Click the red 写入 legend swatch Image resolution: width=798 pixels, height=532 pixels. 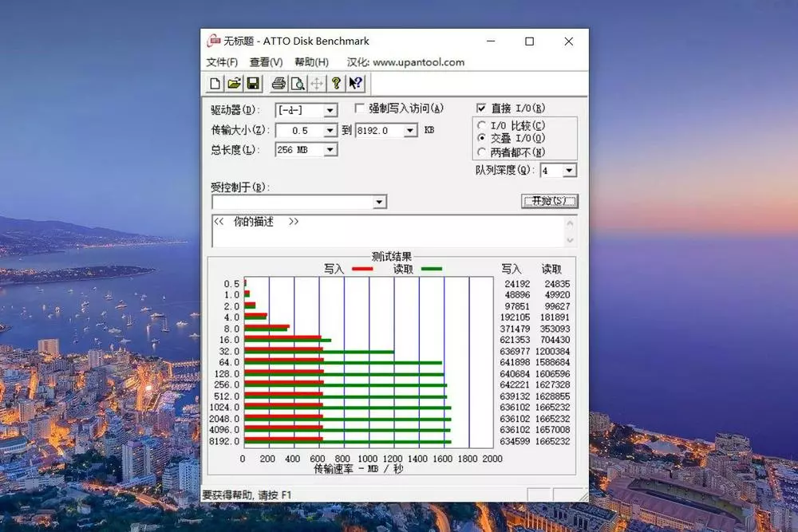pyautogui.click(x=362, y=269)
